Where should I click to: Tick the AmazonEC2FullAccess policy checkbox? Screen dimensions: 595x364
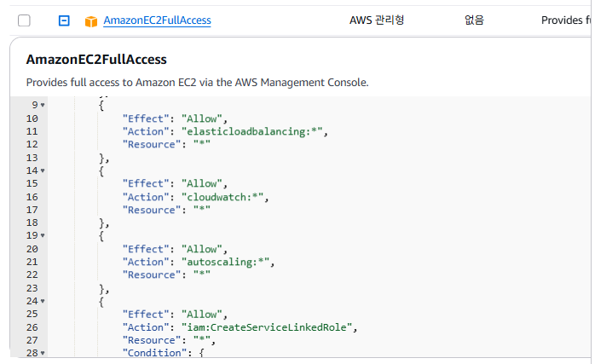(x=24, y=20)
